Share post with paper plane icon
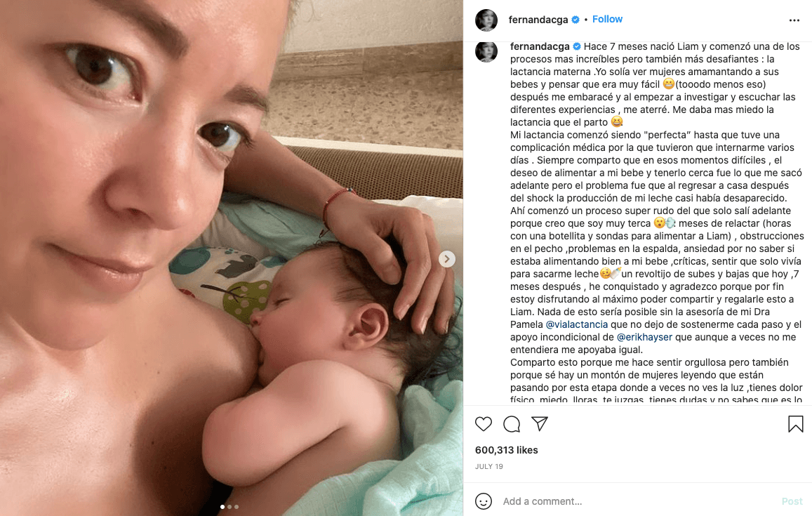The height and width of the screenshot is (516, 812). point(540,423)
